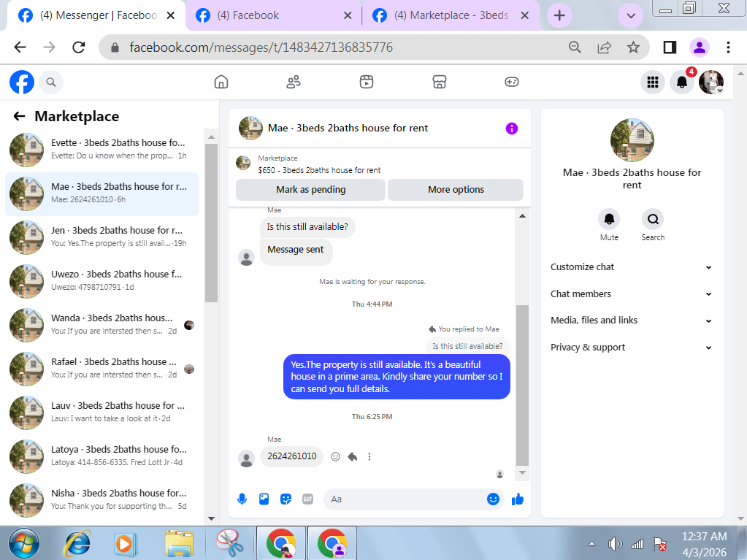Viewport: 747px width, 560px height.
Task: Click Mark as pending button
Action: point(310,190)
